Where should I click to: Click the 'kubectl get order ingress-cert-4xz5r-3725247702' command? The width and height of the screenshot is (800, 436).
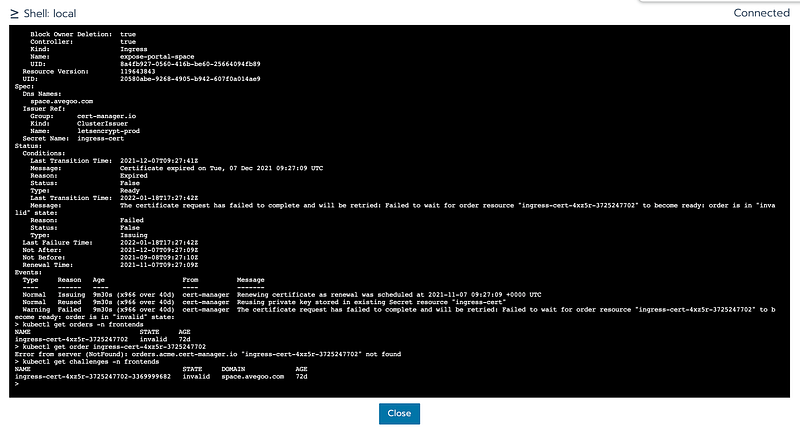tap(110, 347)
